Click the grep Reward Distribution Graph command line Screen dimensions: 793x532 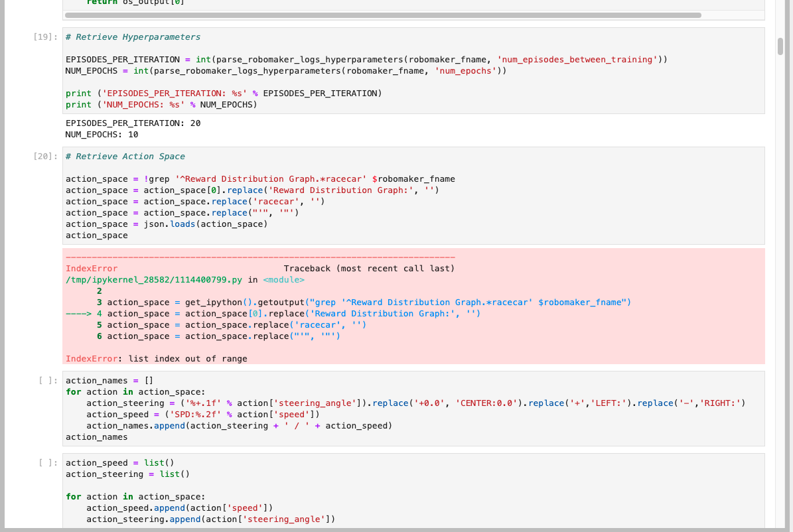259,178
